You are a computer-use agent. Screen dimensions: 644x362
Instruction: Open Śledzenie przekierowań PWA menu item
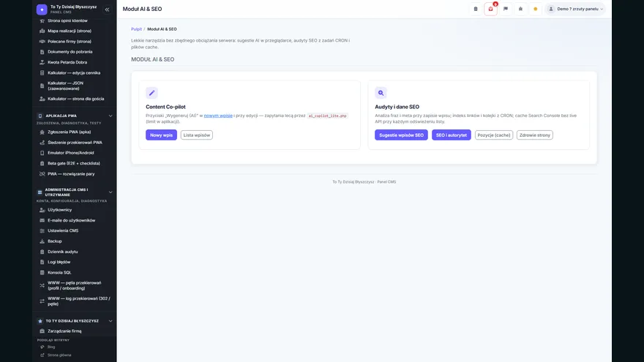tap(75, 143)
